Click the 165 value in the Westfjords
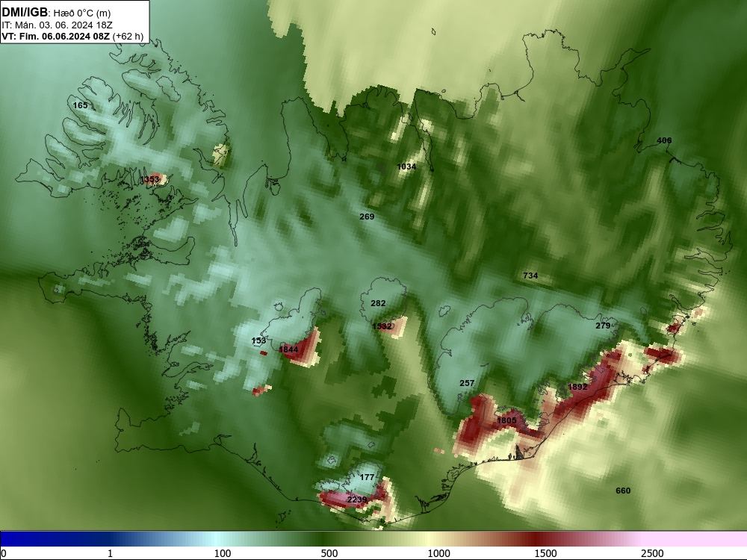This screenshot has width=747, height=560. (80, 105)
